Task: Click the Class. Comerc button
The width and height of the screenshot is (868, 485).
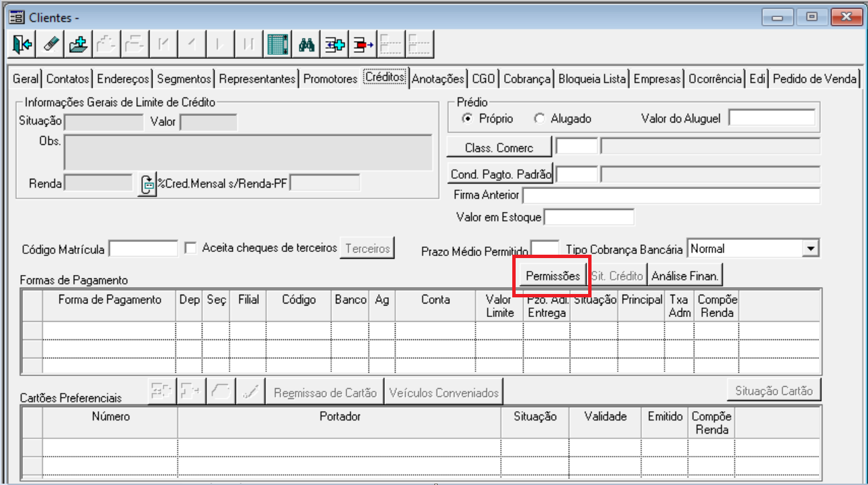Action: coord(499,148)
